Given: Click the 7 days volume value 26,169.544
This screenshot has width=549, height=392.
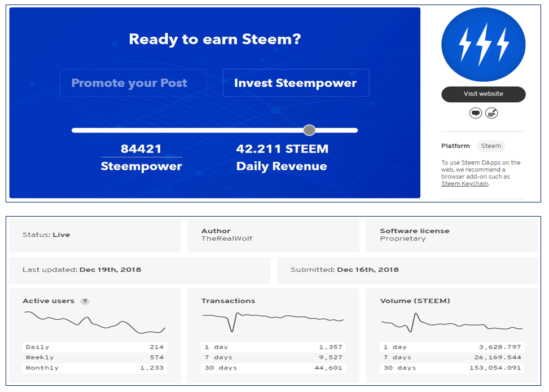Looking at the screenshot, I should click(x=498, y=358).
